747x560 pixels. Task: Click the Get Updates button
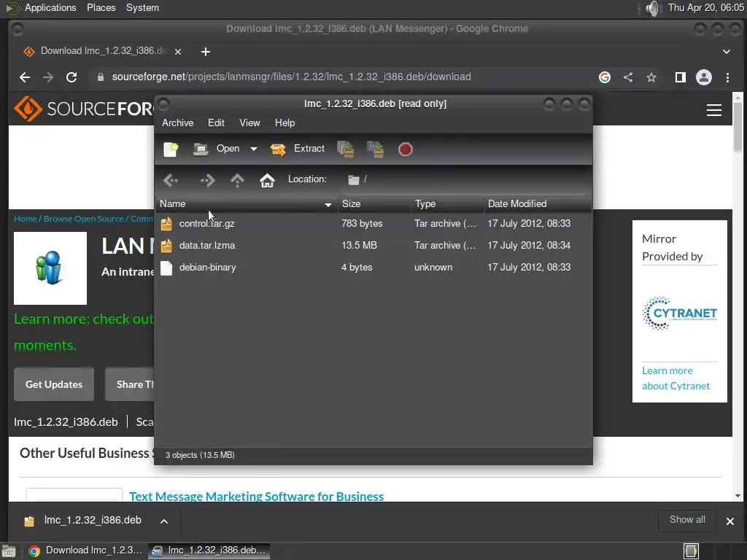coord(54,384)
